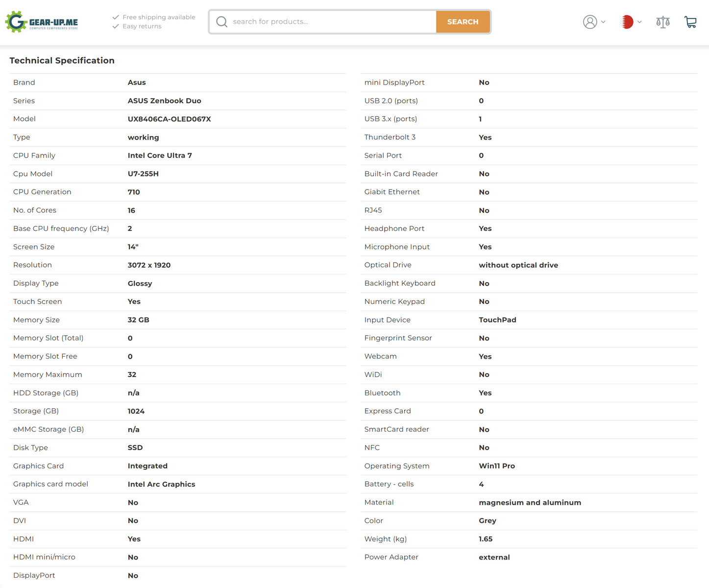Click the Headphone Port label
709x588 pixels.
coord(394,228)
